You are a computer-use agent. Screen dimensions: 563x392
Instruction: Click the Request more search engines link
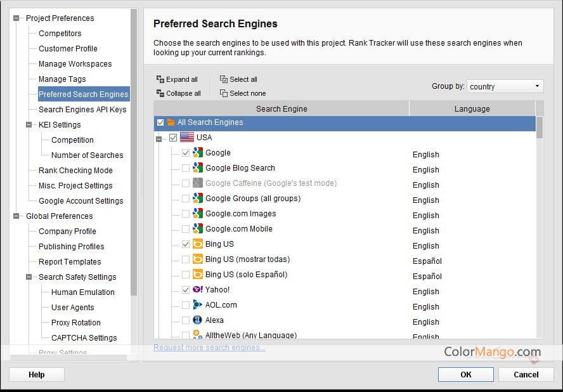click(209, 348)
